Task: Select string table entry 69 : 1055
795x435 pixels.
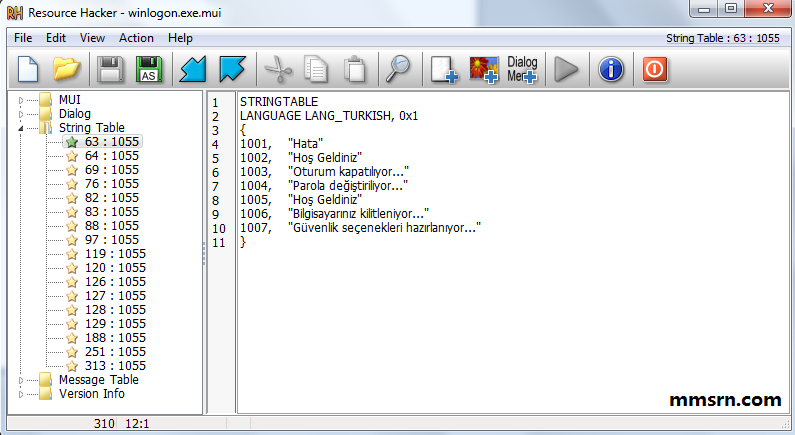Action: [x=112, y=170]
